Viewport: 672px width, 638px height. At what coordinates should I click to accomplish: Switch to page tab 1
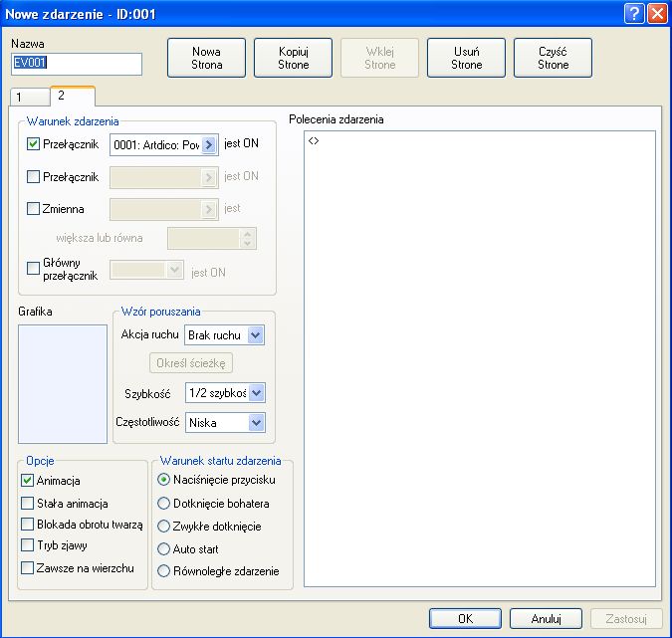(x=17, y=97)
